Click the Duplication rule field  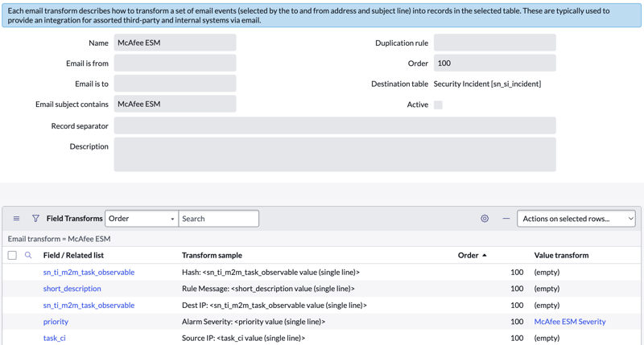point(495,43)
